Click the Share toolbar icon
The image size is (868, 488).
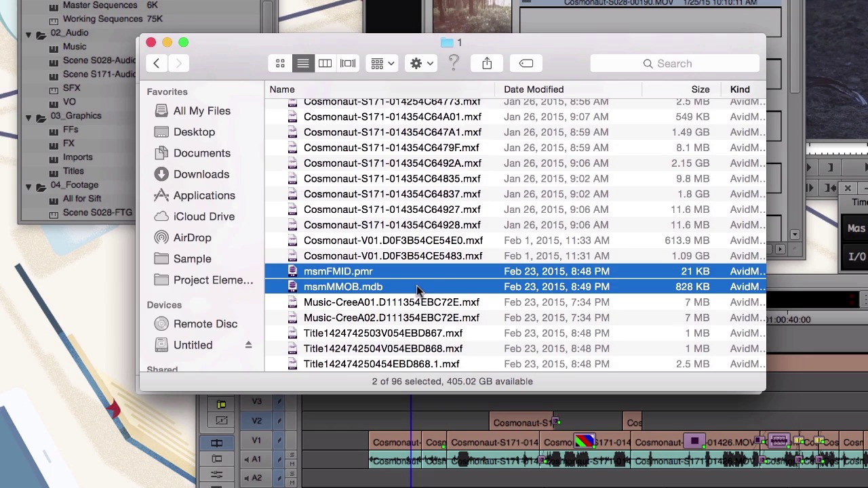click(x=487, y=64)
